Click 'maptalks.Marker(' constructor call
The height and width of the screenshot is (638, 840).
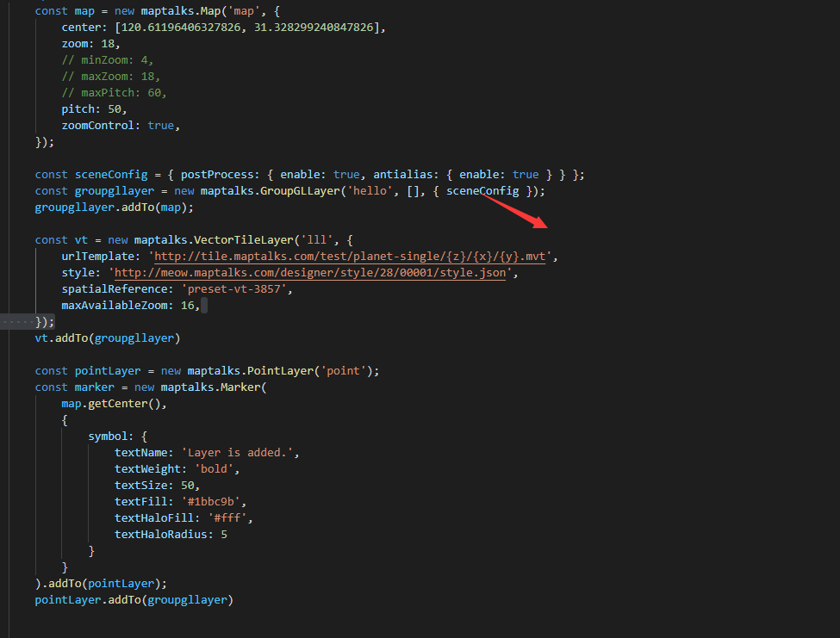(x=213, y=387)
